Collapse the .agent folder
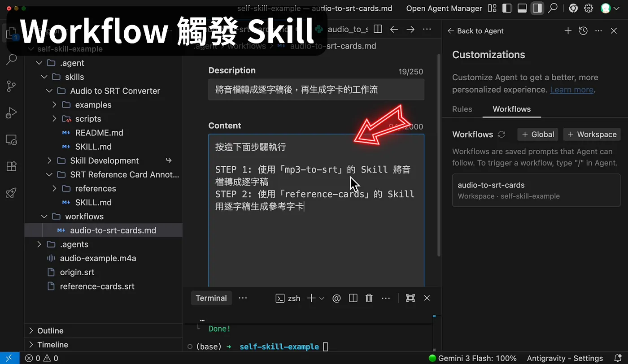 pyautogui.click(x=39, y=63)
